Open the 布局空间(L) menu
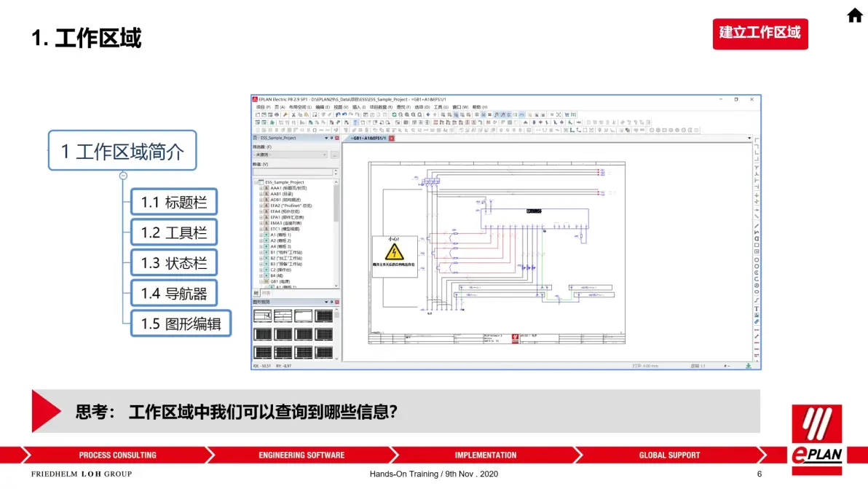 coord(300,107)
